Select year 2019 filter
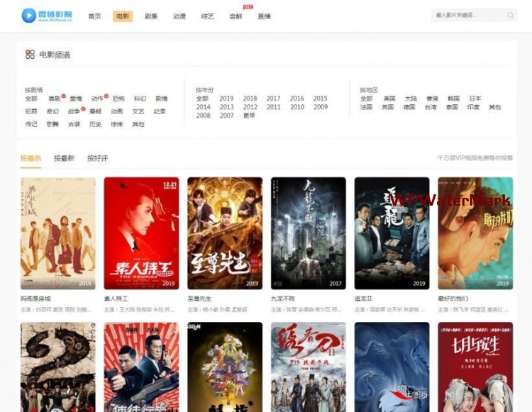Image resolution: width=532 pixels, height=412 pixels. (x=226, y=99)
